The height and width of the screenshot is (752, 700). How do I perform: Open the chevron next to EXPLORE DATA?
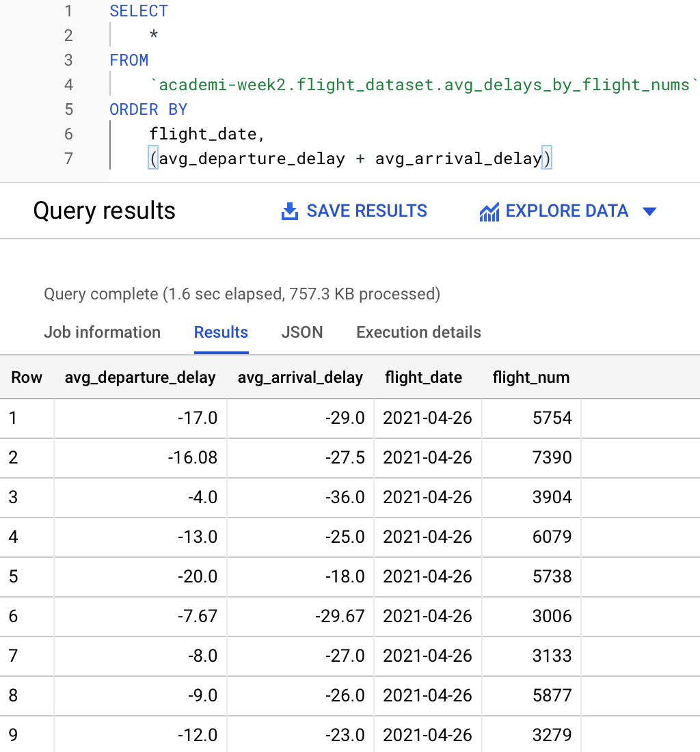tap(649, 211)
